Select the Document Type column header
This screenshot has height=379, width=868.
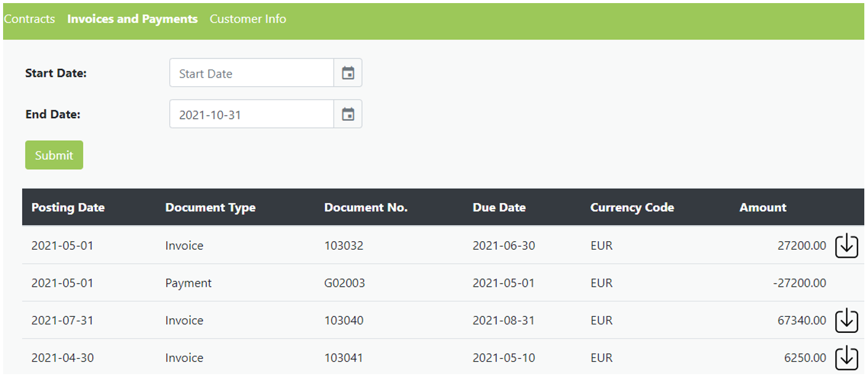(211, 207)
